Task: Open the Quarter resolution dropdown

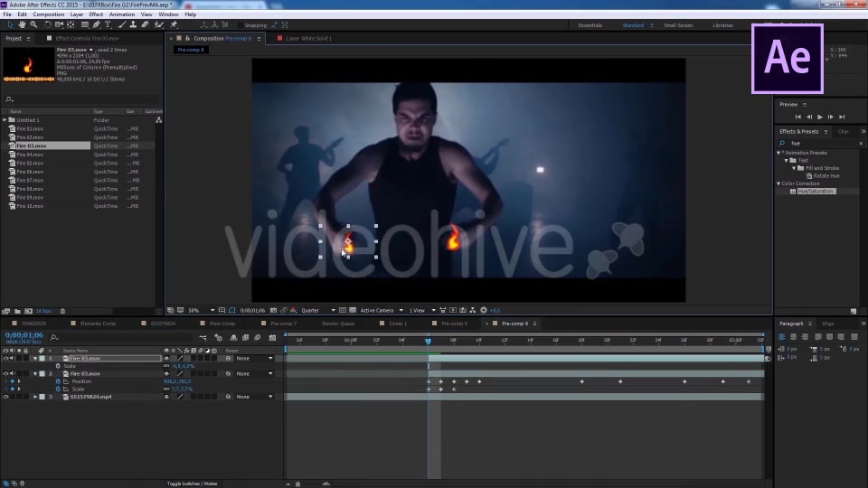Action: pyautogui.click(x=318, y=310)
